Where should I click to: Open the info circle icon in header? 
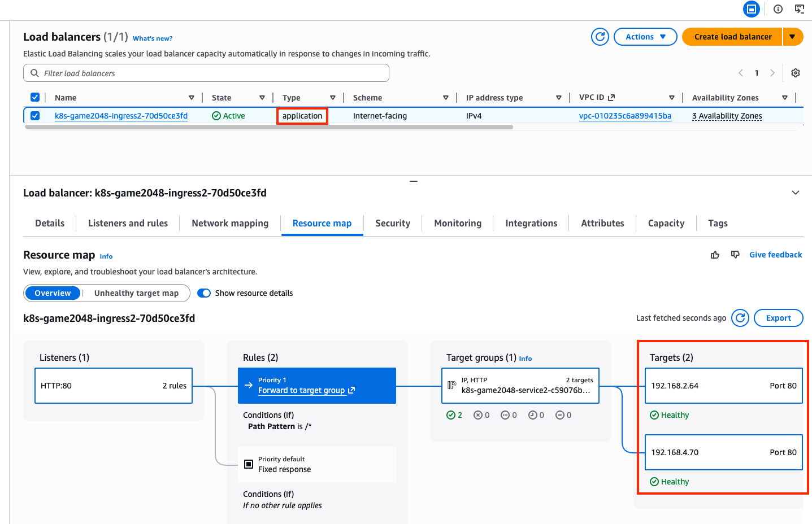point(778,9)
